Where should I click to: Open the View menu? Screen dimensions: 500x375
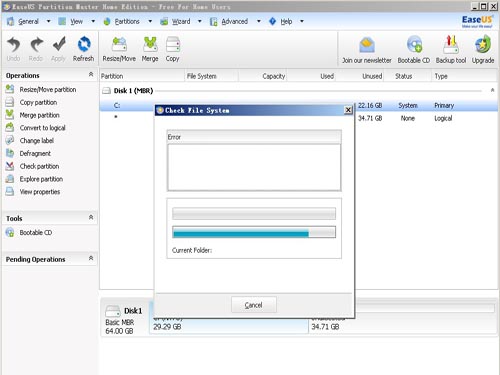coord(76,21)
